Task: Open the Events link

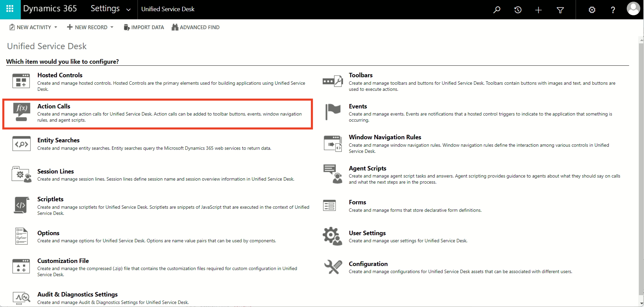Action: 358,106
